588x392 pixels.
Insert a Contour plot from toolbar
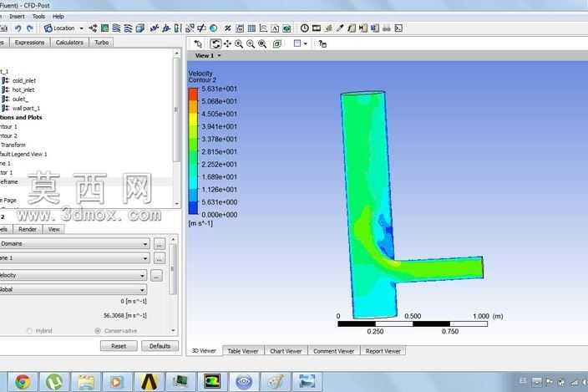tap(105, 28)
